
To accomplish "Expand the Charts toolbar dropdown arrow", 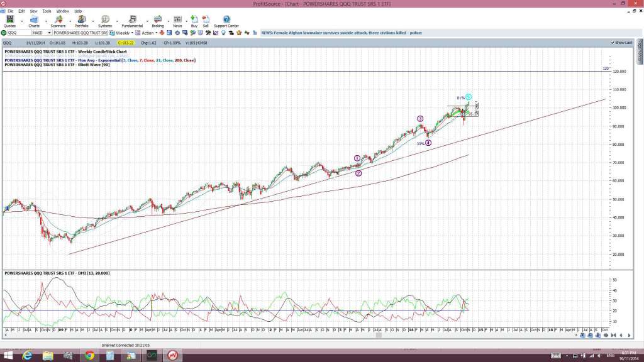I will click(45, 21).
